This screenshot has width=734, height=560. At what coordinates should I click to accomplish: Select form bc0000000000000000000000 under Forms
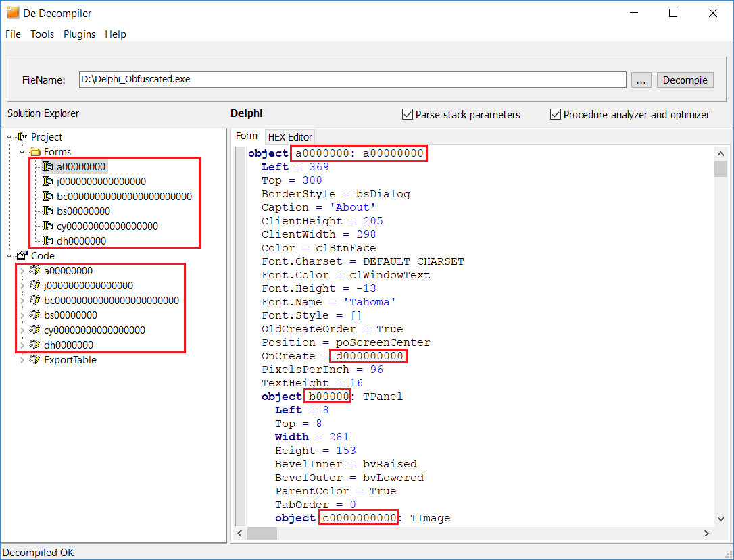124,197
